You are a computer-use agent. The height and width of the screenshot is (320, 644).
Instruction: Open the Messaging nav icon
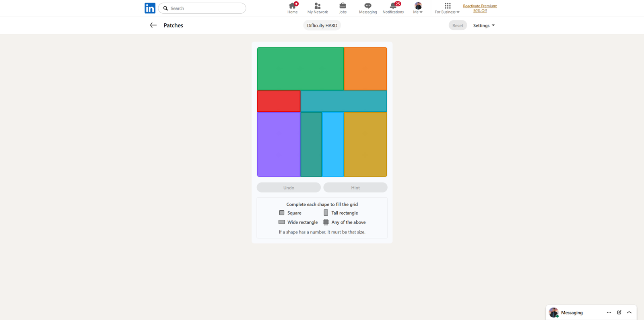[x=367, y=6]
